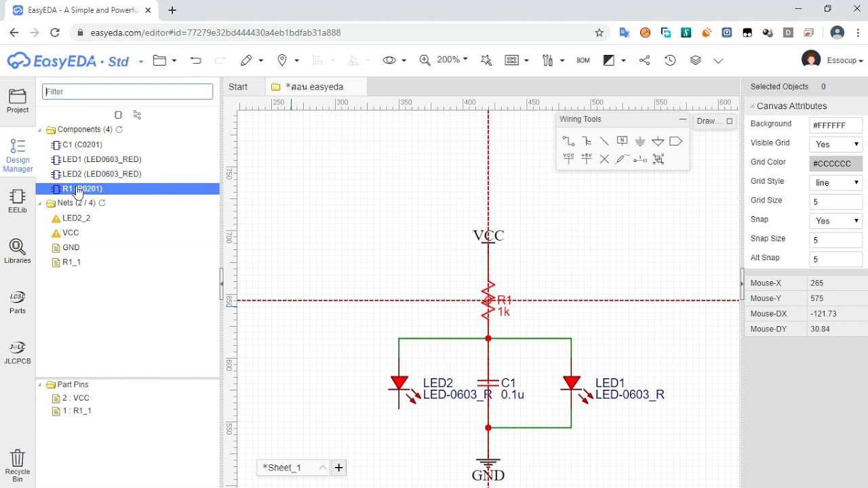Choose the Net Port tool
Screen dimensions: 868x488
tap(675, 141)
